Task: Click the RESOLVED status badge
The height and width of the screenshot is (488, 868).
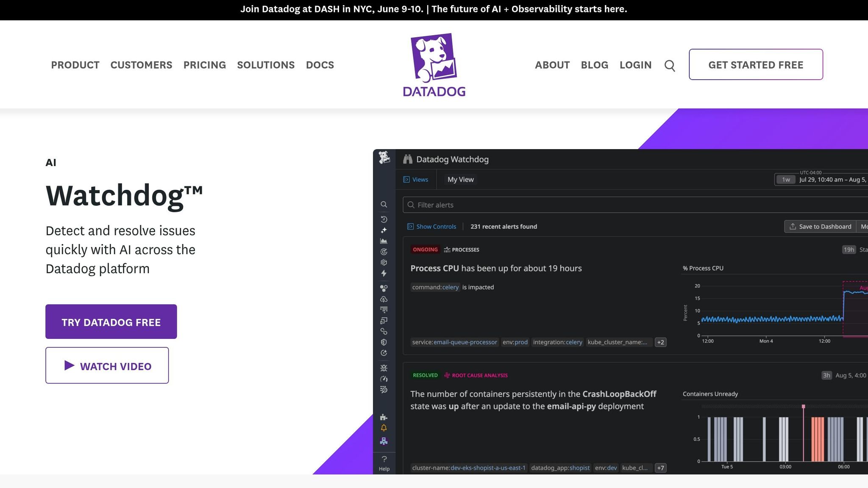Action: [x=425, y=375]
